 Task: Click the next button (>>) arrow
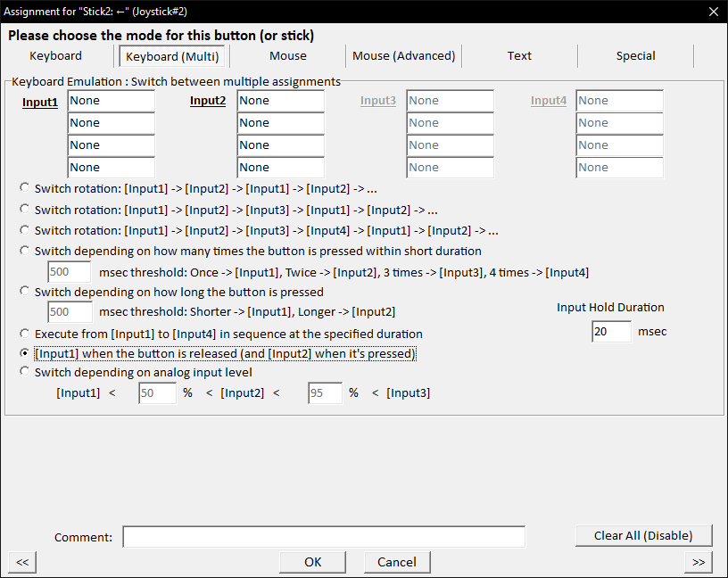click(699, 562)
